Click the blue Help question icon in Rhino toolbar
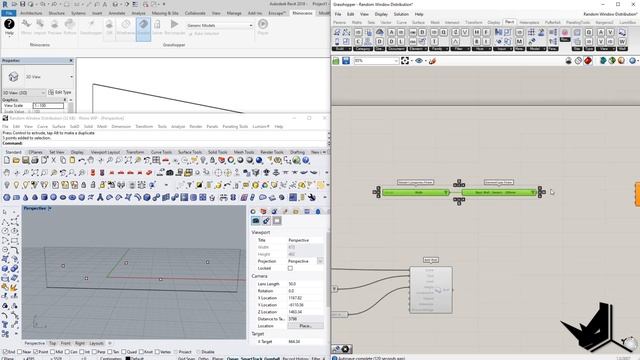 click(x=306, y=160)
